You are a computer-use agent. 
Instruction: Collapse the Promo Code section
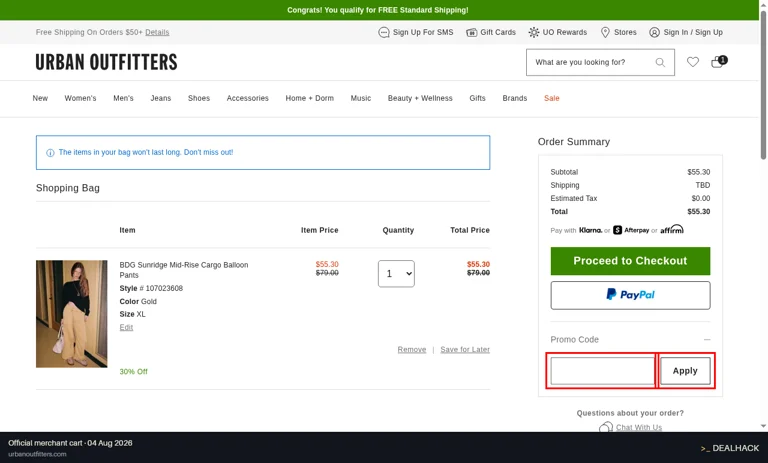click(707, 340)
